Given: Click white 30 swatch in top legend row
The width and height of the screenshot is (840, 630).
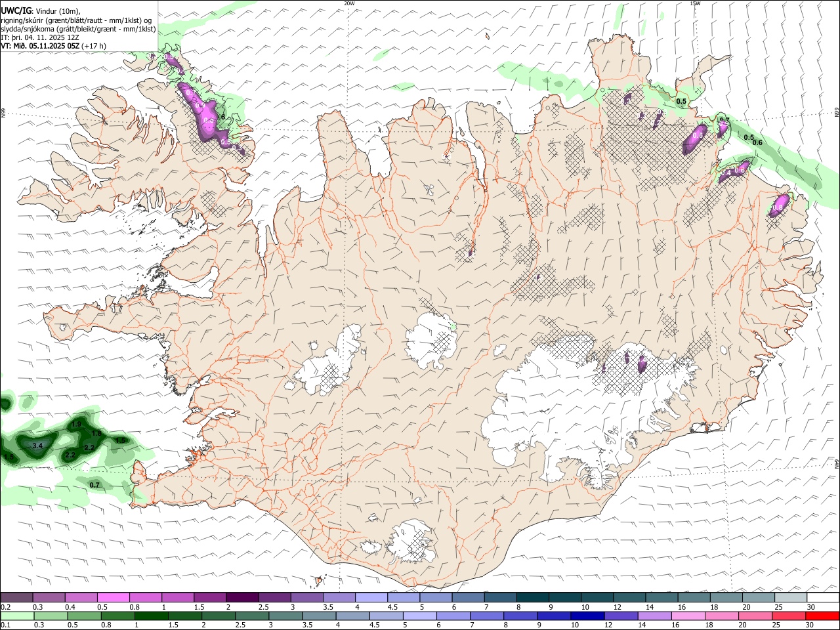Looking at the screenshot, I should tap(823, 598).
